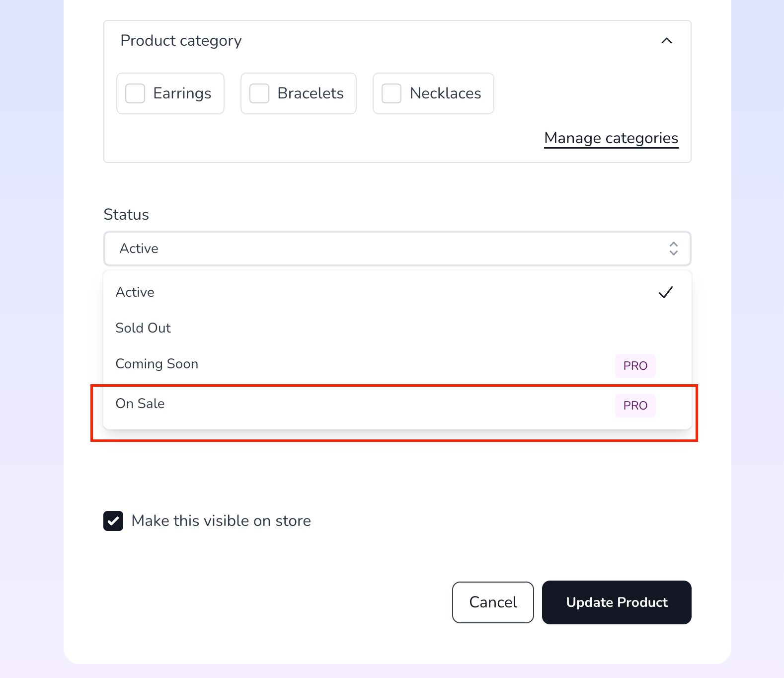Click the Update Product button
Image resolution: width=784 pixels, height=678 pixels.
(x=617, y=602)
